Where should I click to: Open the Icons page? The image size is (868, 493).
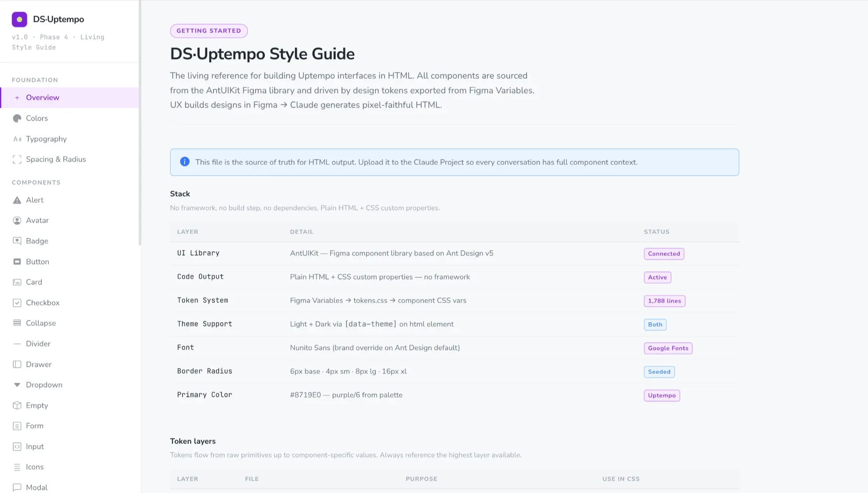point(70,467)
